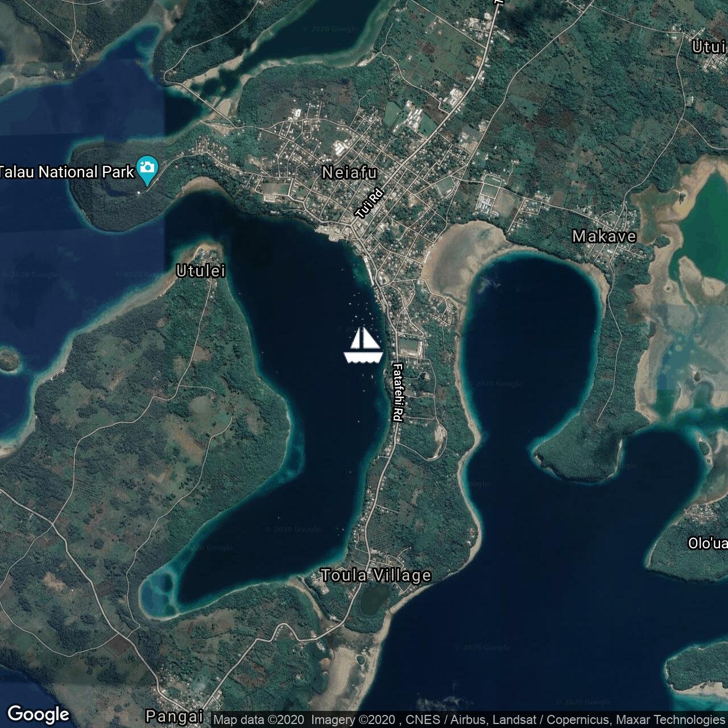Click the Makave village label
The width and height of the screenshot is (728, 728).
click(x=604, y=237)
